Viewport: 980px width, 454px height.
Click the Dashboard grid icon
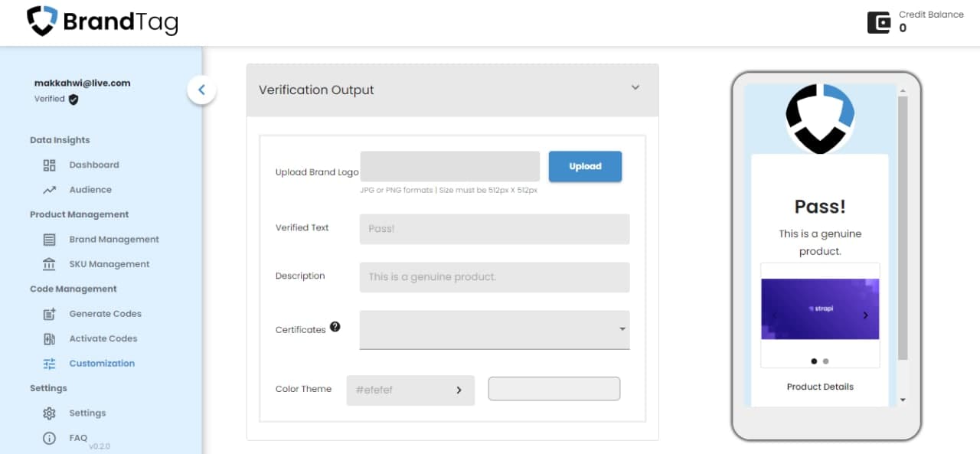(49, 165)
